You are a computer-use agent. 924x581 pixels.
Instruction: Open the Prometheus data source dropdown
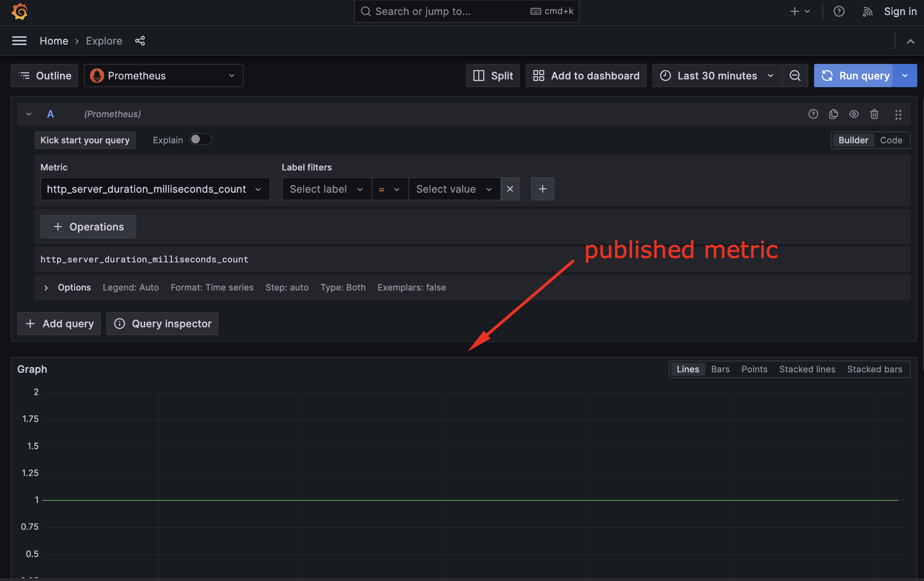pos(163,76)
